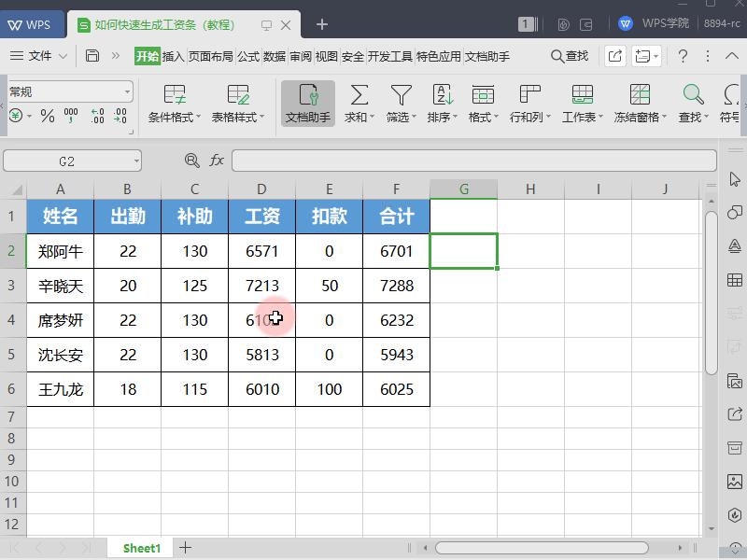The width and height of the screenshot is (747, 560).
Task: Click the save icon in quick toolbar
Action: point(92,56)
